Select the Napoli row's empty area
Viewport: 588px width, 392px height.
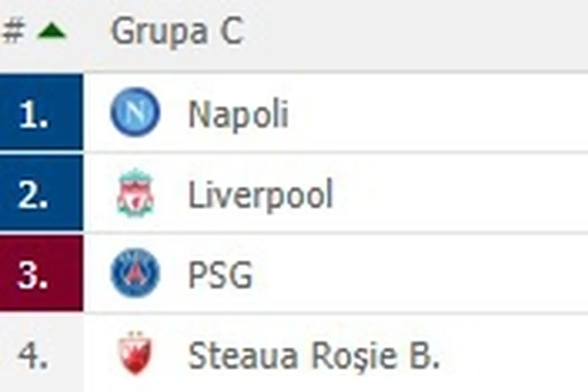click(x=448, y=114)
